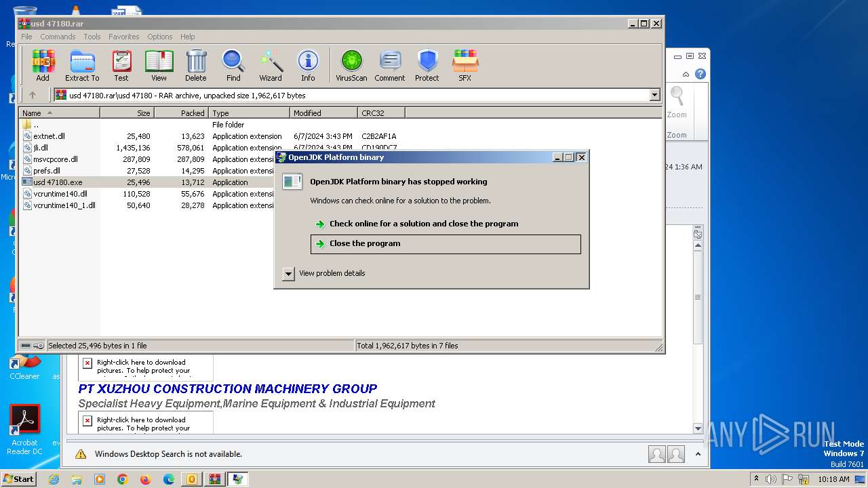Click the SFX toolbar icon
868x488 pixels.
pos(465,66)
